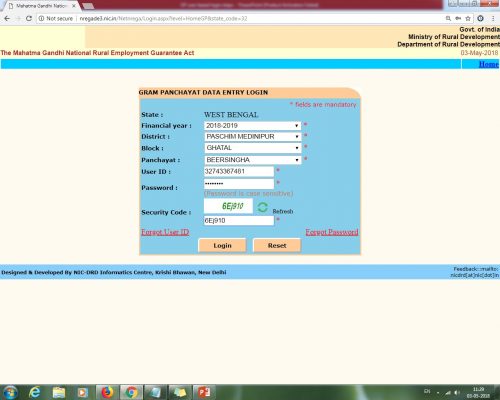Viewport: 500px width, 400px height.
Task: Click the security code text entry field
Action: pyautogui.click(x=239, y=221)
